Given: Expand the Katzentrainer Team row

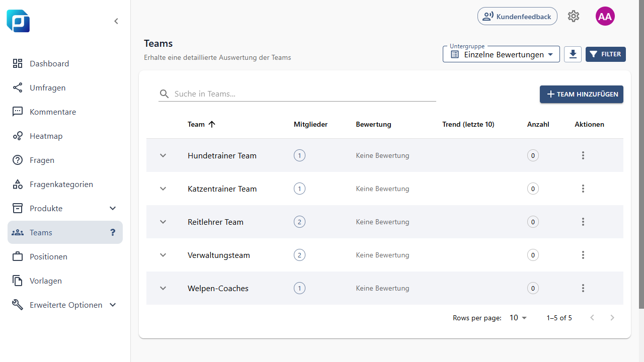Looking at the screenshot, I should [x=163, y=189].
